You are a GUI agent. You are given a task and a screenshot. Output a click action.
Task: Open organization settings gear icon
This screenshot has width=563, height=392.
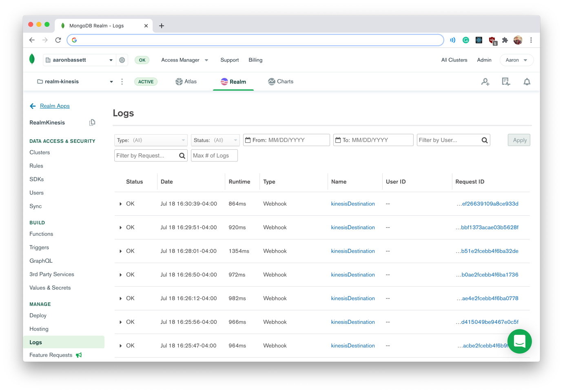[x=122, y=60]
